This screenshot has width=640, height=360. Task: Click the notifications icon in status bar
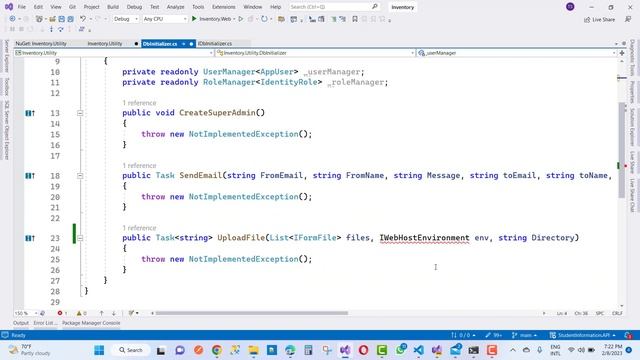click(628, 335)
